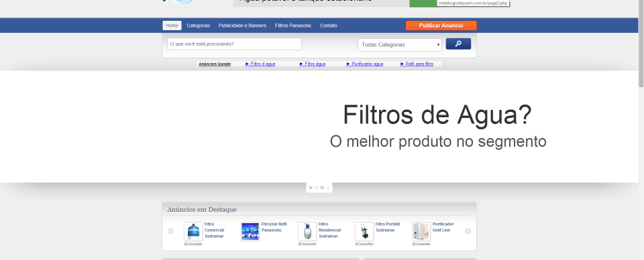Click the slider play arrow below the banner

click(311, 188)
